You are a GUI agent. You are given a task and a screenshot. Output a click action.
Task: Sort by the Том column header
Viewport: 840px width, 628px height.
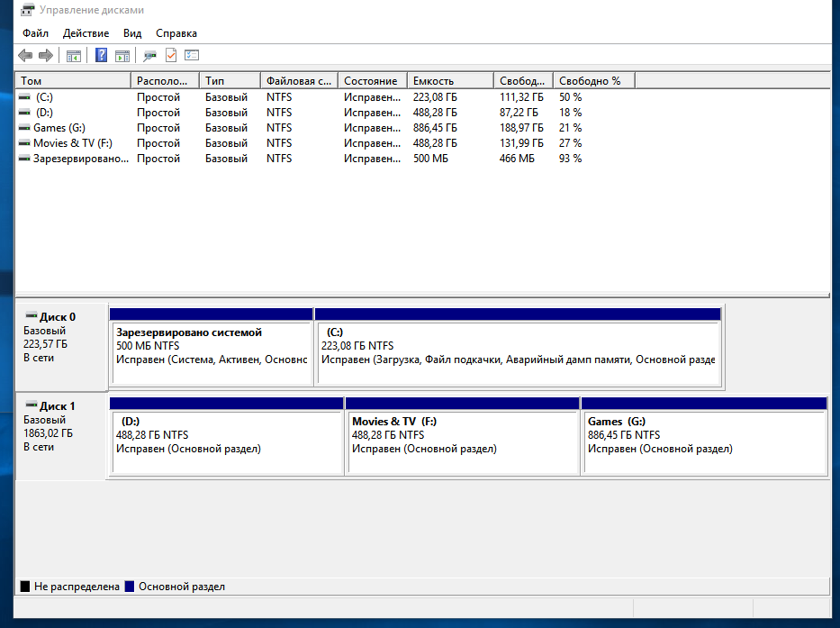coord(72,81)
